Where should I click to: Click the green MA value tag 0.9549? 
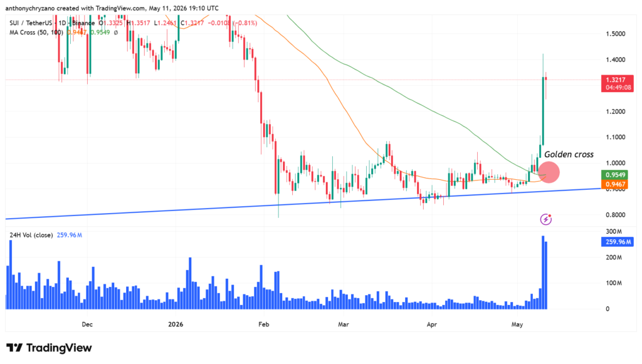[x=614, y=175]
